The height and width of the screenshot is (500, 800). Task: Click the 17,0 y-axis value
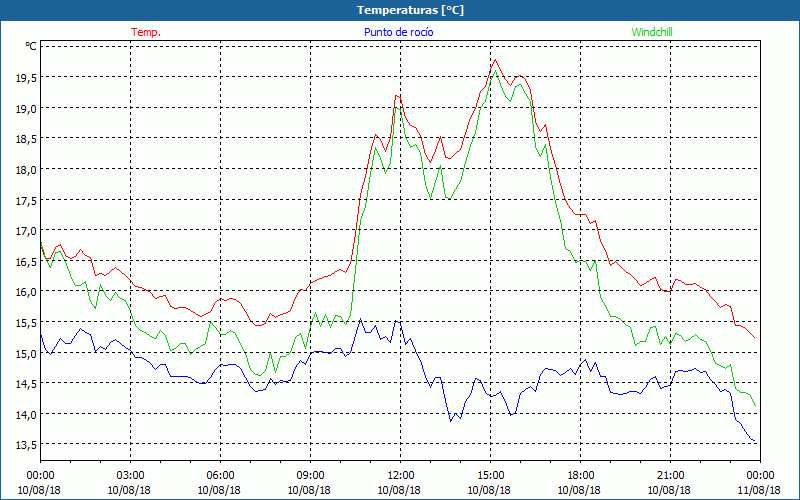tap(26, 231)
